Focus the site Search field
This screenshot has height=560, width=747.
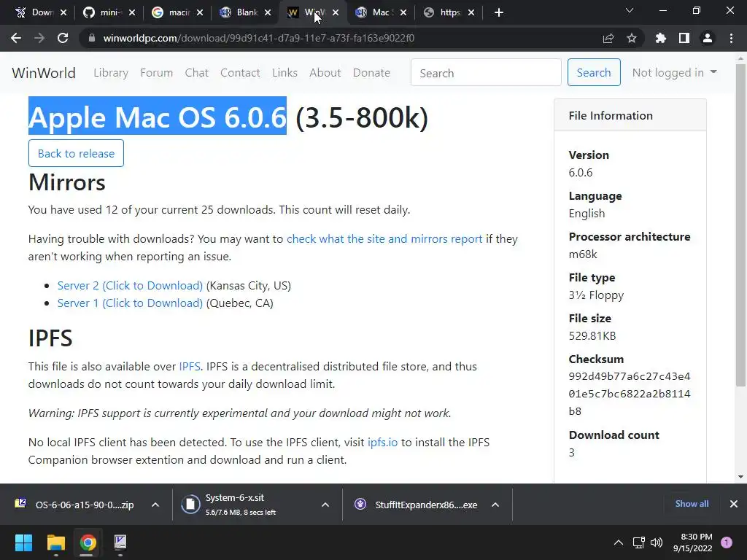click(486, 72)
